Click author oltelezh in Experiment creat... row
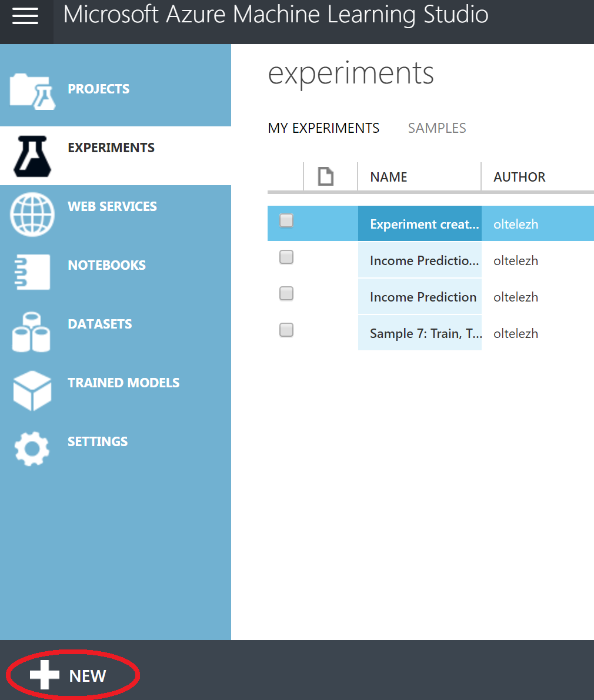This screenshot has width=594, height=700. point(516,224)
